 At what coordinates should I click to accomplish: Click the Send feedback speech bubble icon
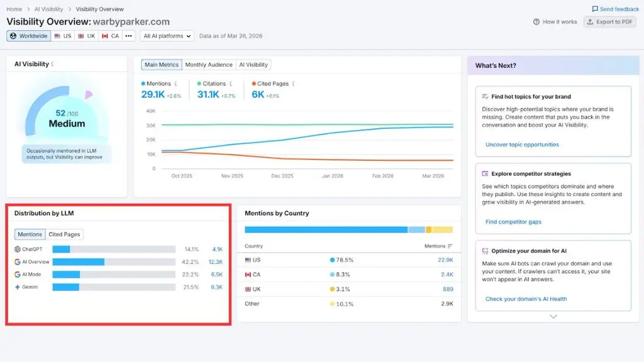tap(595, 9)
